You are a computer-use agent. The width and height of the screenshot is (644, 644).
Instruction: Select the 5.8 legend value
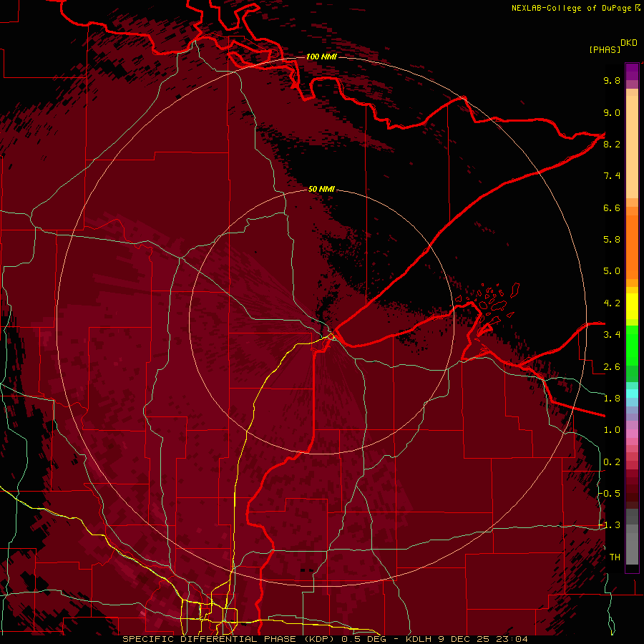[612, 240]
